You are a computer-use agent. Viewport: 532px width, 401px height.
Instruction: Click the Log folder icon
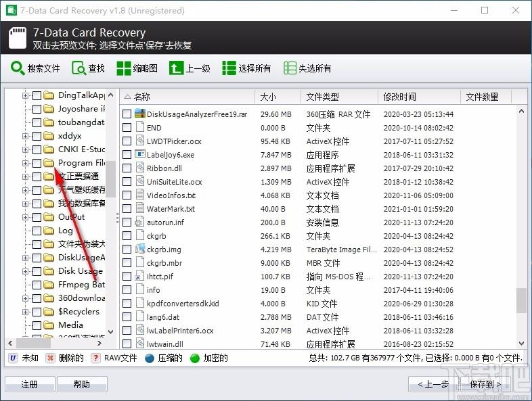tap(49, 231)
